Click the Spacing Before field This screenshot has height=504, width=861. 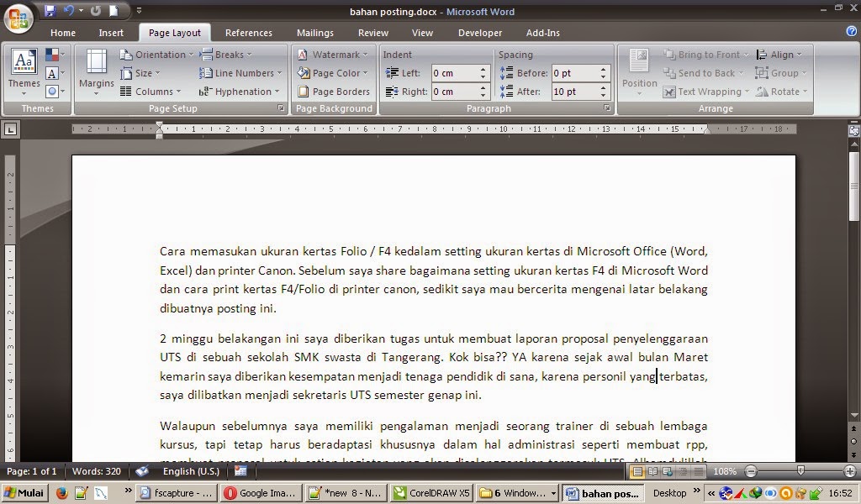click(575, 73)
